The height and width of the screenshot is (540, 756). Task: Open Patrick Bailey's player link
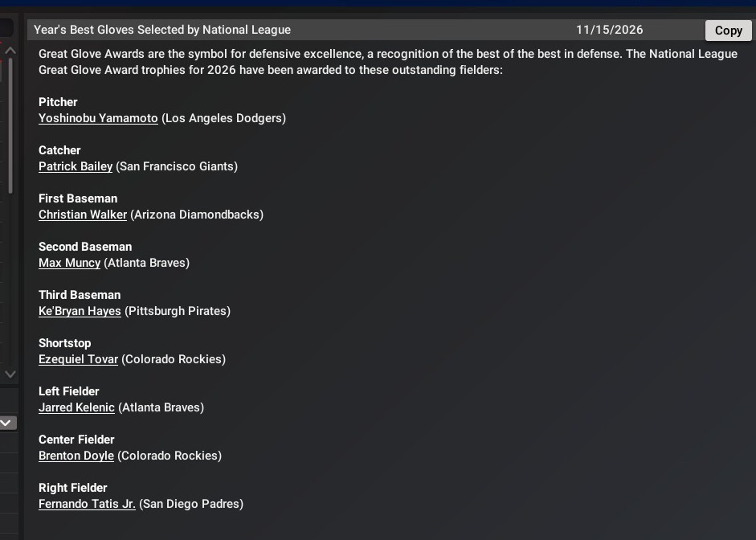pos(76,166)
